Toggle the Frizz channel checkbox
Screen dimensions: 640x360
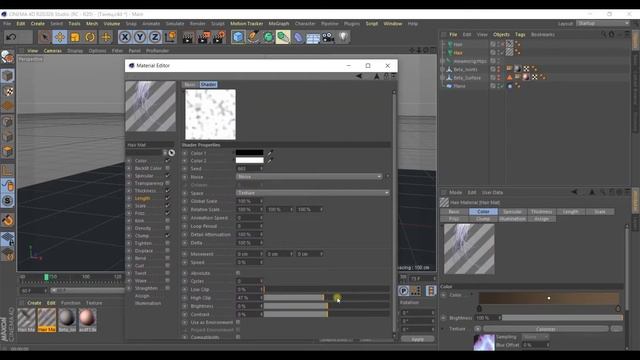167,213
